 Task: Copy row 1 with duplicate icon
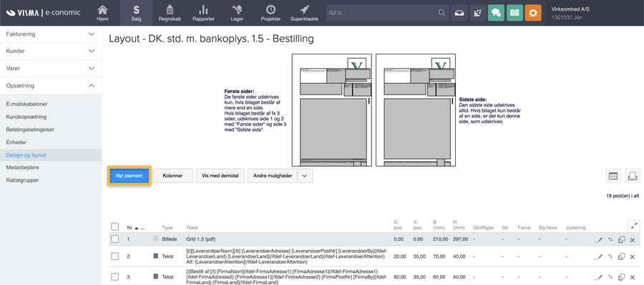pyautogui.click(x=621, y=239)
